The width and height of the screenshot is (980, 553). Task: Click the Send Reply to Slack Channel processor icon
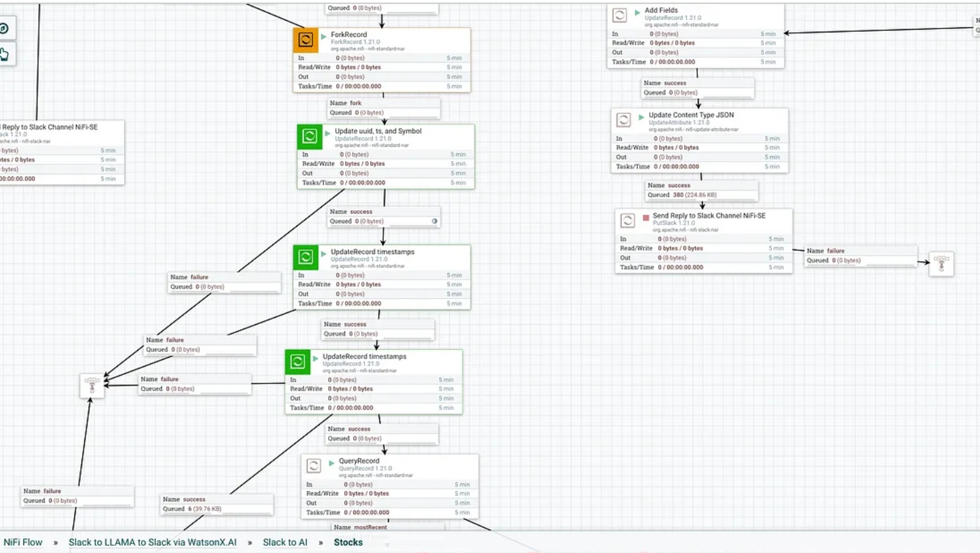pyautogui.click(x=627, y=221)
